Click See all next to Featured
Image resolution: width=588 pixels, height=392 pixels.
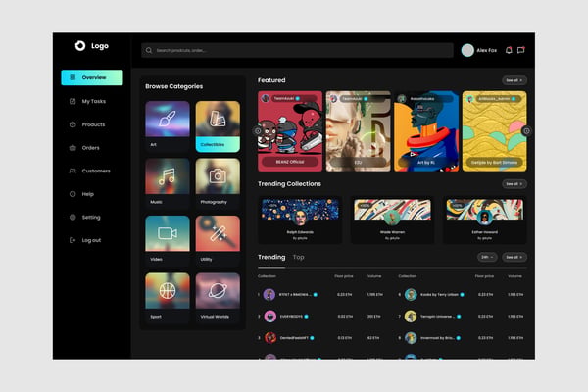tap(514, 80)
